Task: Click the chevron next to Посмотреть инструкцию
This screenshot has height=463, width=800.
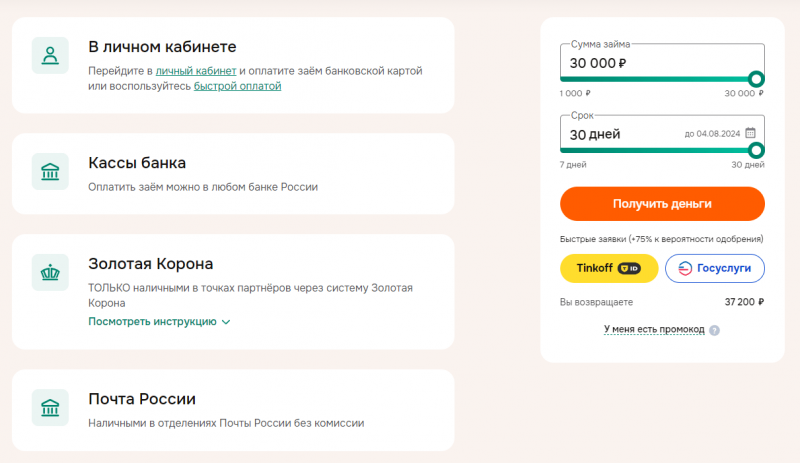Action: tap(226, 322)
